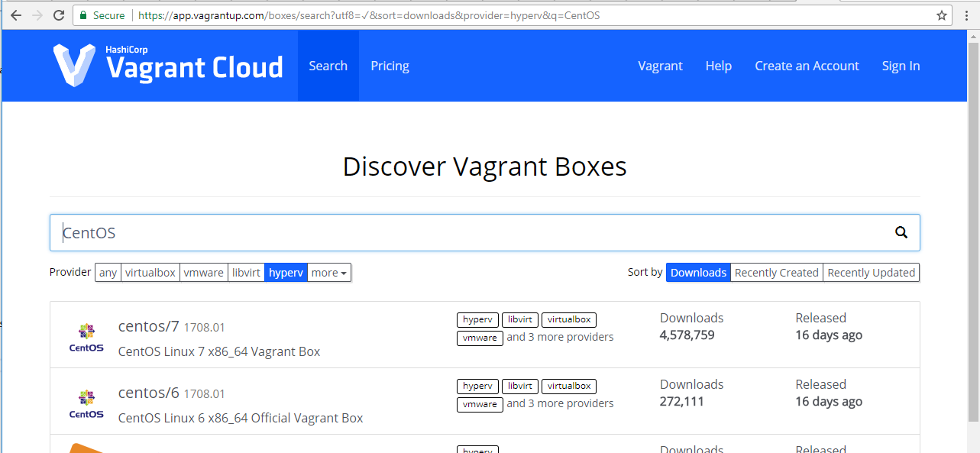Click '16 days ago' on centos/7 row
Viewport: 980px width, 453px height.
coord(829,335)
